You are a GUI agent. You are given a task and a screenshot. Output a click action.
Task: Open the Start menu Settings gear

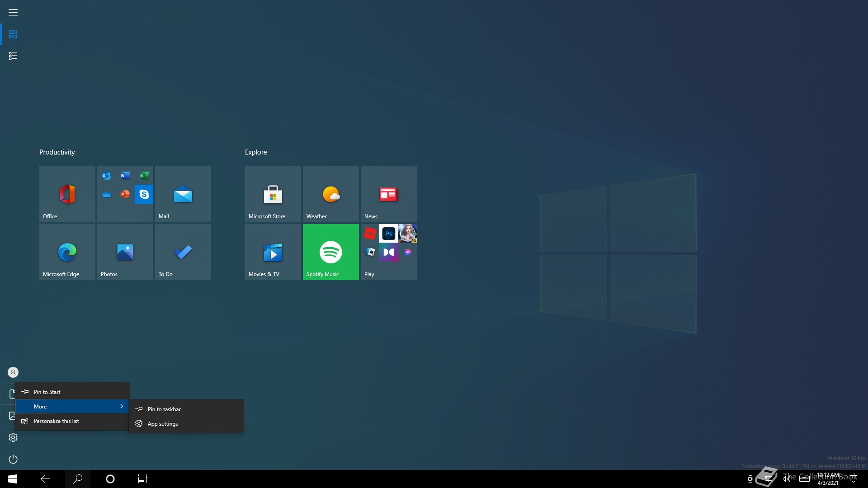(x=13, y=437)
